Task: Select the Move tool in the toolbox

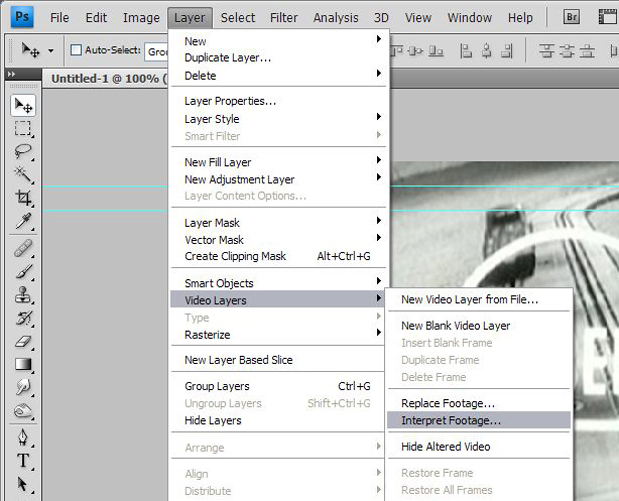Action: [x=23, y=105]
